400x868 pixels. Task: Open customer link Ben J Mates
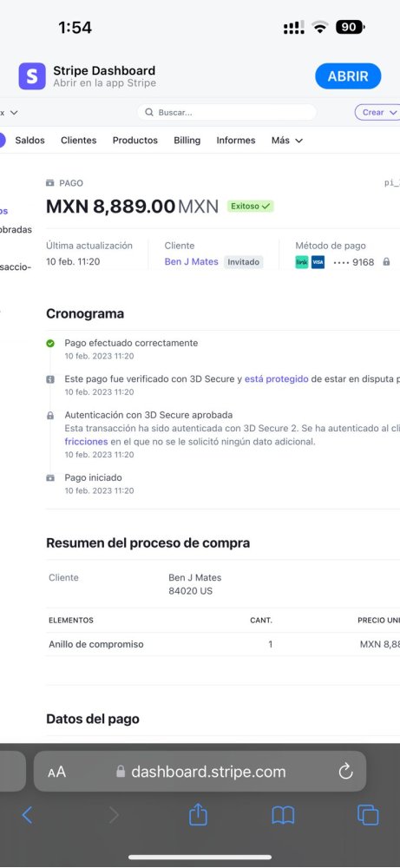(x=192, y=262)
